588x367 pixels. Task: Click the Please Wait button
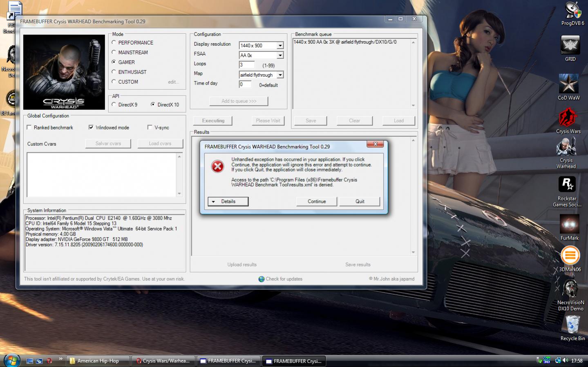click(268, 120)
